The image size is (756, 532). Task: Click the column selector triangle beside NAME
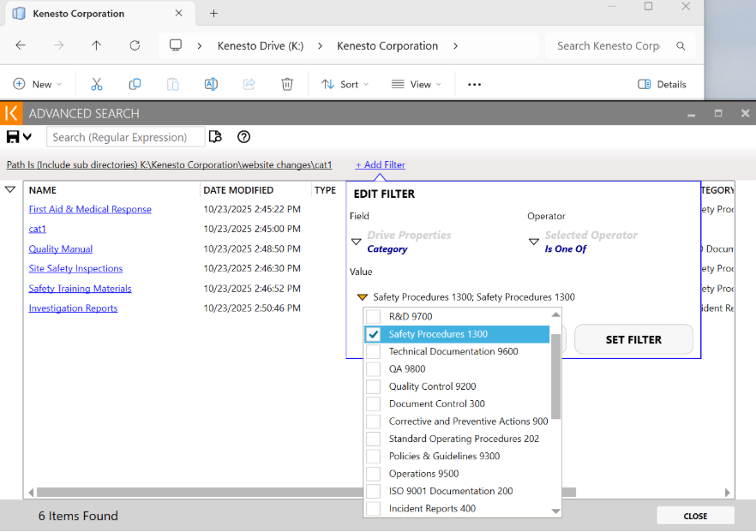pyautogui.click(x=10, y=189)
